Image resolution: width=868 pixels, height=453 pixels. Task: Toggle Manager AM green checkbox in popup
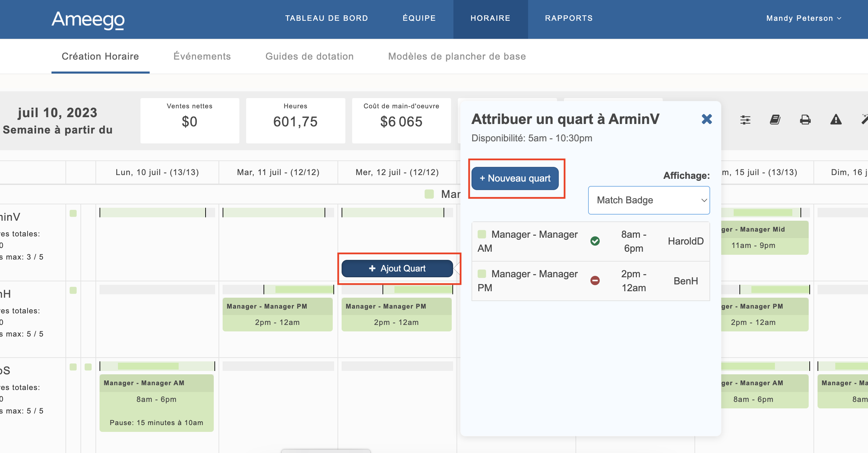pyautogui.click(x=482, y=234)
